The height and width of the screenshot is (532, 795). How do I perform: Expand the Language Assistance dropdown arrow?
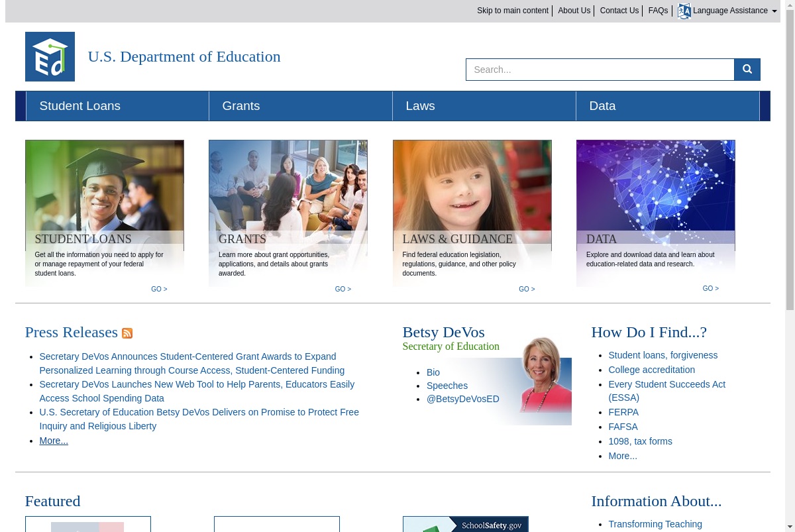click(x=774, y=11)
